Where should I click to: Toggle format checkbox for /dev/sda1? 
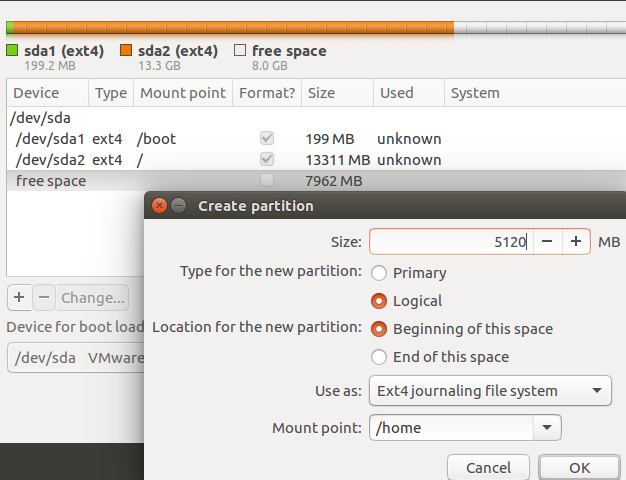267,138
